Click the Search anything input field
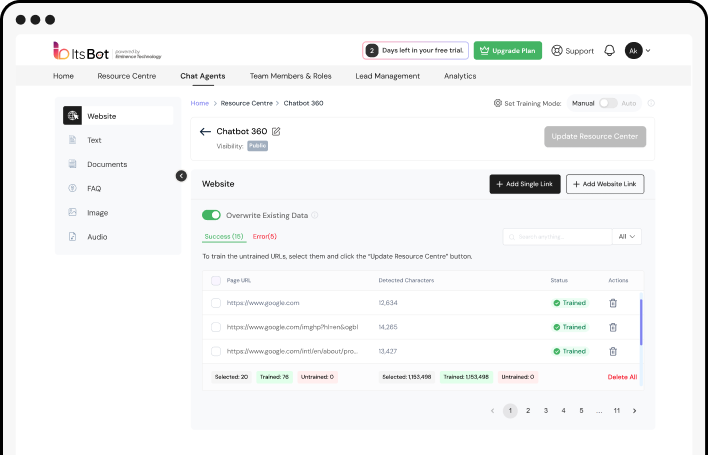Screen dimensions: 708x455 [x=560, y=237]
